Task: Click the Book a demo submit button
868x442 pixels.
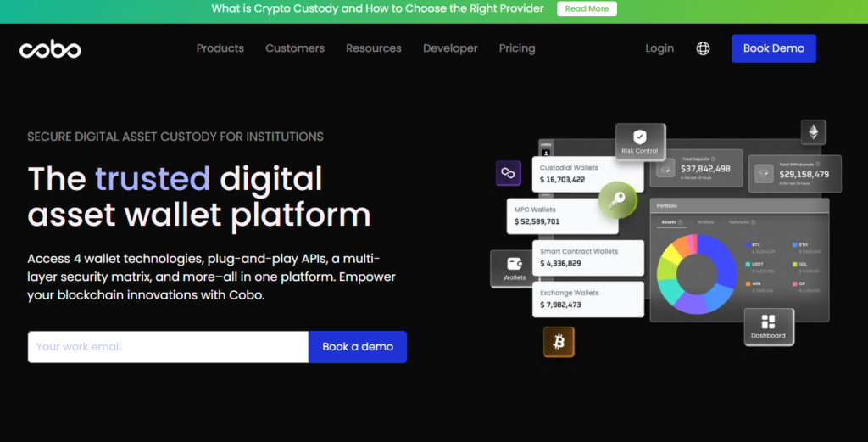Action: (x=358, y=347)
